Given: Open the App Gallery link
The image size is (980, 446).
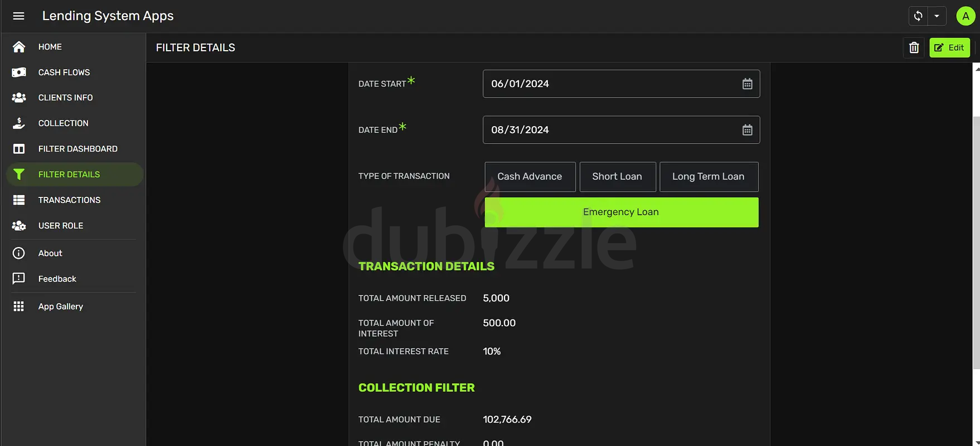Looking at the screenshot, I should click(60, 307).
